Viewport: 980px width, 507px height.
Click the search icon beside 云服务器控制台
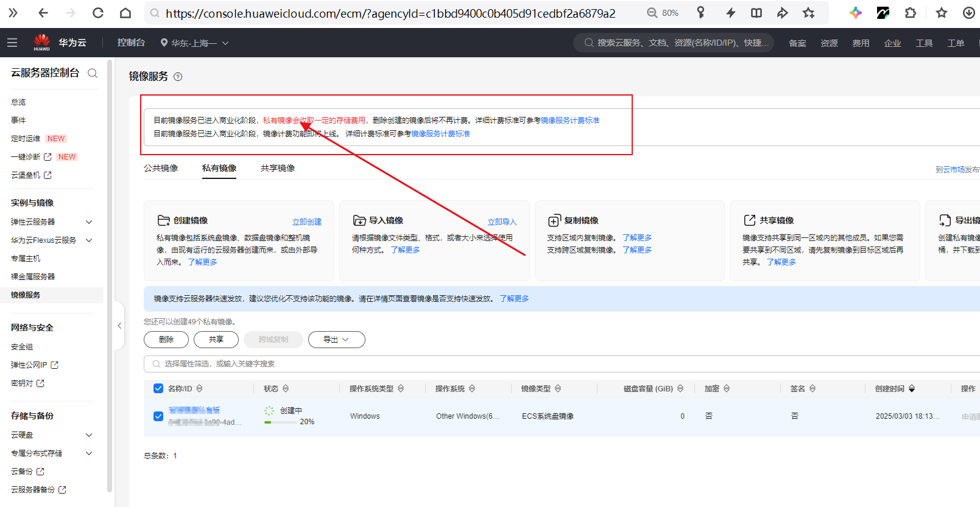tap(93, 73)
